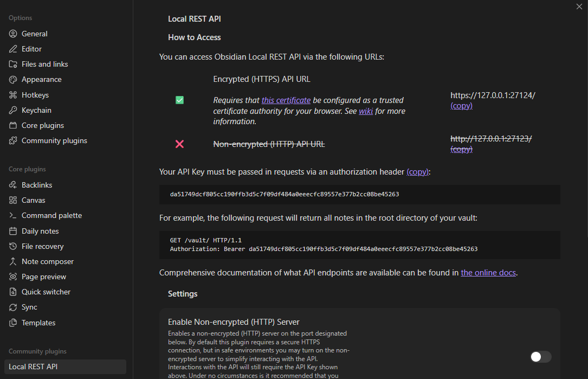Click the General settings person icon
This screenshot has width=588, height=379.
click(x=13, y=34)
